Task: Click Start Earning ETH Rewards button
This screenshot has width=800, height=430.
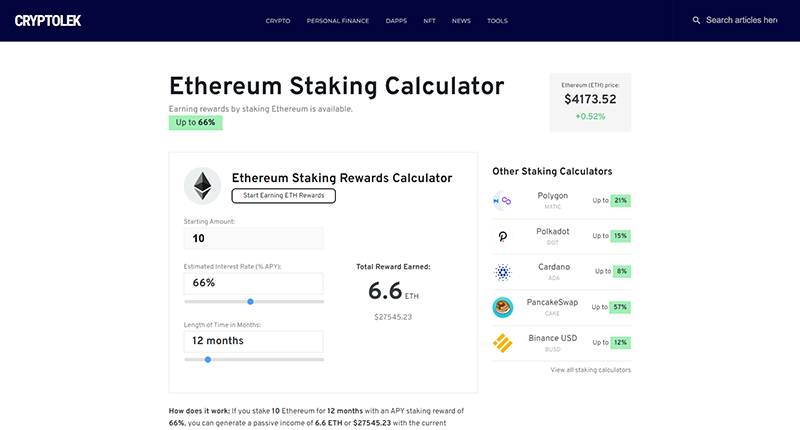Action: pos(284,196)
